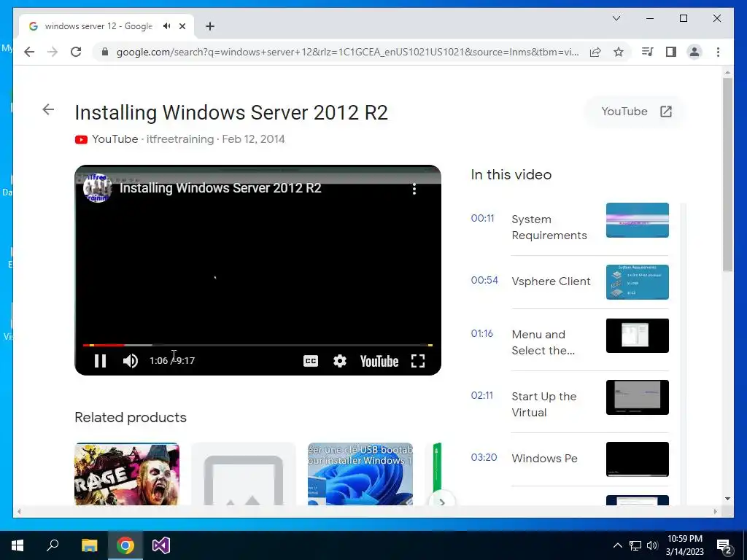The width and height of the screenshot is (747, 560).
Task: Bookmark this page star icon
Action: tap(619, 52)
